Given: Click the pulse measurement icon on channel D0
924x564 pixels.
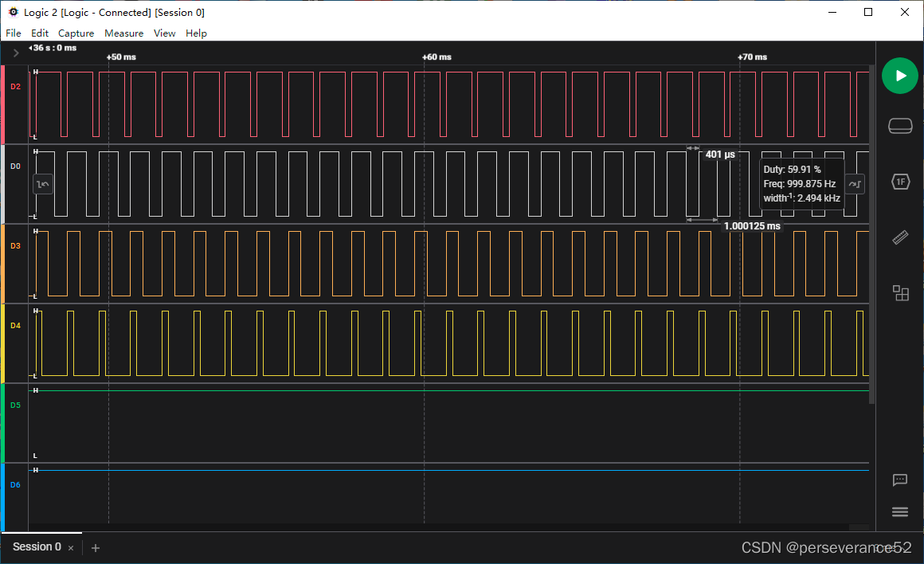Looking at the screenshot, I should 43,184.
